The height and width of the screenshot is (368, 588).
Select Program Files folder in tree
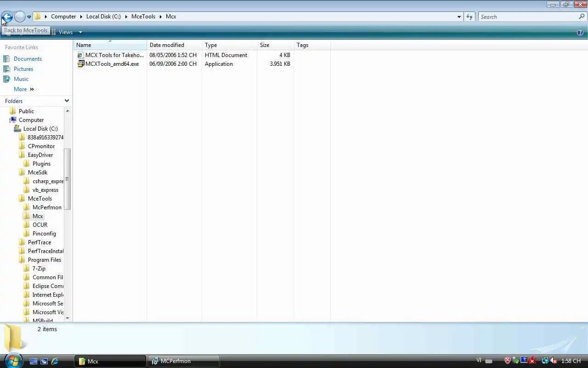(45, 260)
